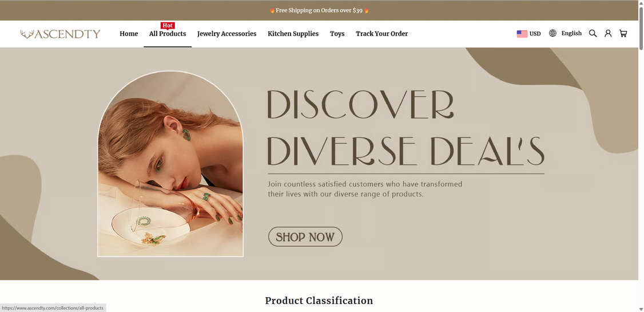
Task: Click the model jewelry banner image
Action: click(170, 164)
